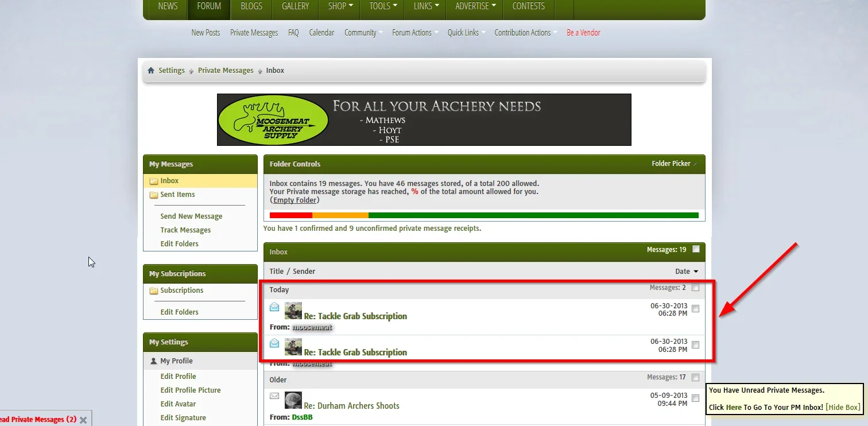This screenshot has height=426, width=868.
Task: Click the Subscriptions folder icon
Action: [x=154, y=291]
